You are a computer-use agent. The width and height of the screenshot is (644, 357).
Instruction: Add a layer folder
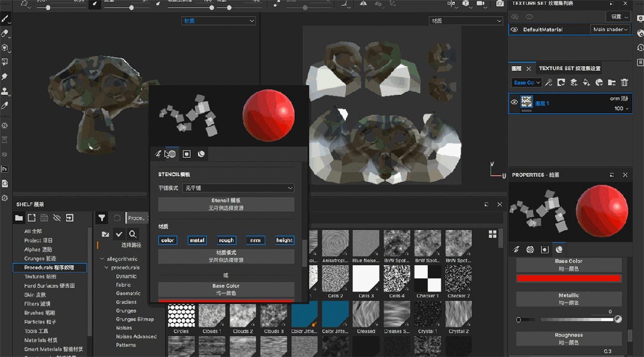point(612,82)
